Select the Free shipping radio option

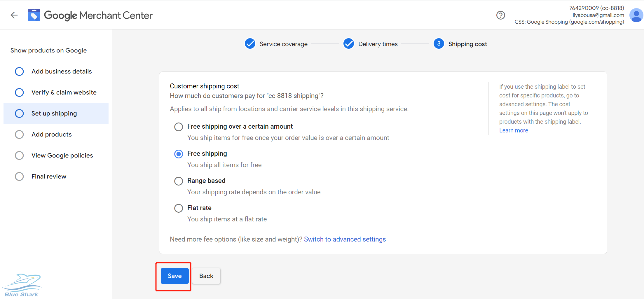pyautogui.click(x=179, y=154)
